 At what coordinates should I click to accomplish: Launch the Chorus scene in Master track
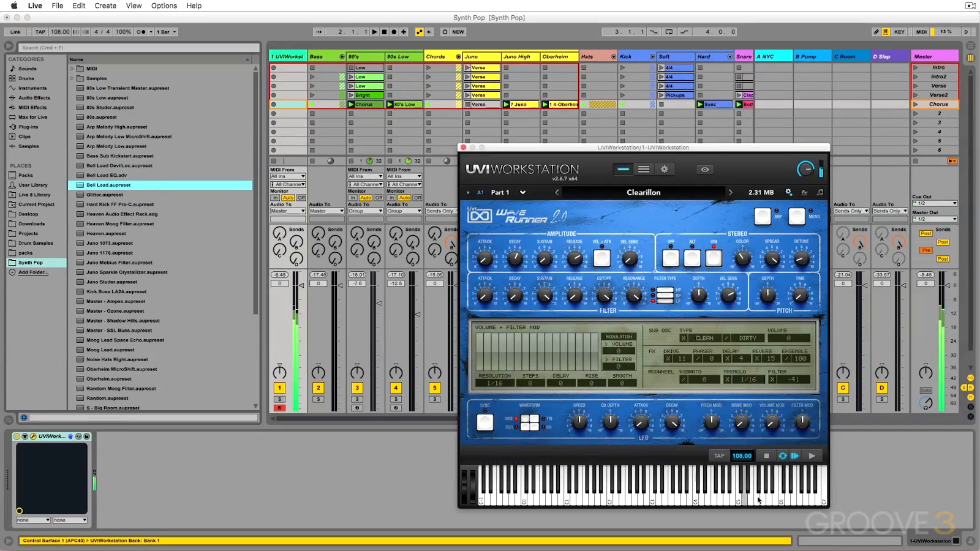tap(916, 104)
